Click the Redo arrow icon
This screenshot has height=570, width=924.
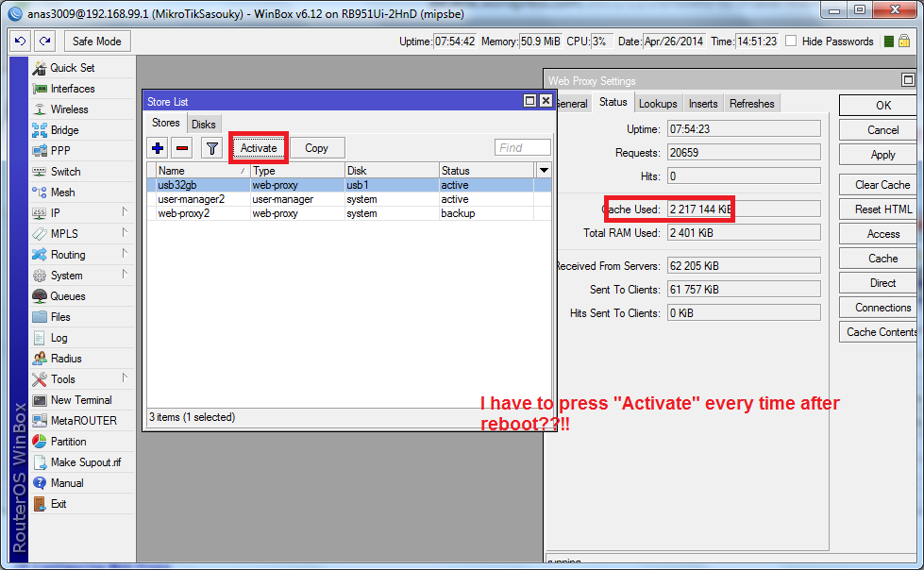pyautogui.click(x=44, y=42)
